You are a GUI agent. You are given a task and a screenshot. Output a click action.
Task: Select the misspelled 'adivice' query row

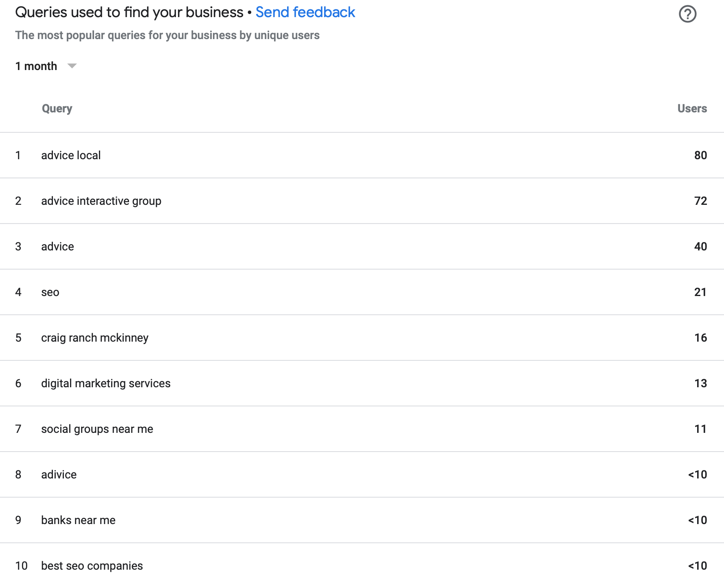(59, 474)
